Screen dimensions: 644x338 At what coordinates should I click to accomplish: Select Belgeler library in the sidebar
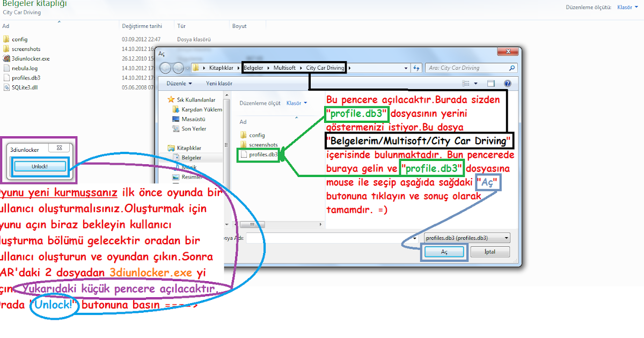pos(187,158)
